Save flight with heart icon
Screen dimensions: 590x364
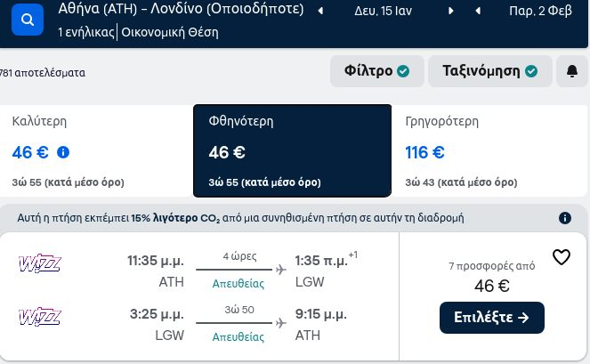[562, 257]
